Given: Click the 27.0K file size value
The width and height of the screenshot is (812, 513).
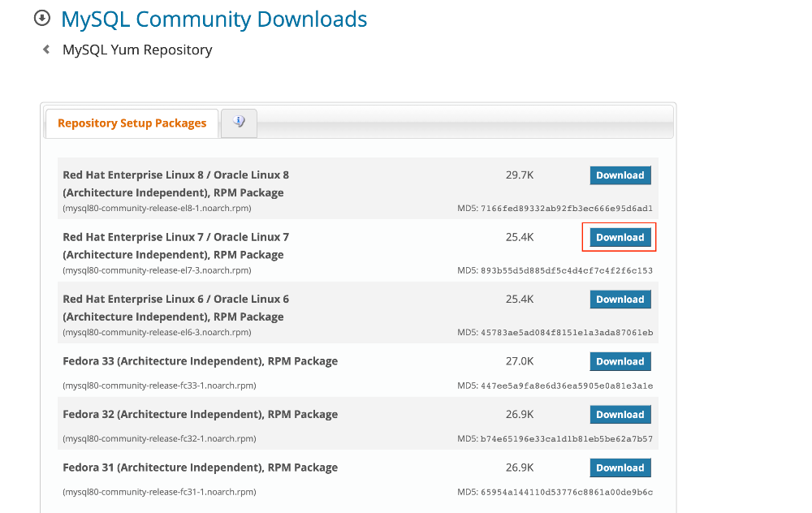Looking at the screenshot, I should [x=520, y=361].
